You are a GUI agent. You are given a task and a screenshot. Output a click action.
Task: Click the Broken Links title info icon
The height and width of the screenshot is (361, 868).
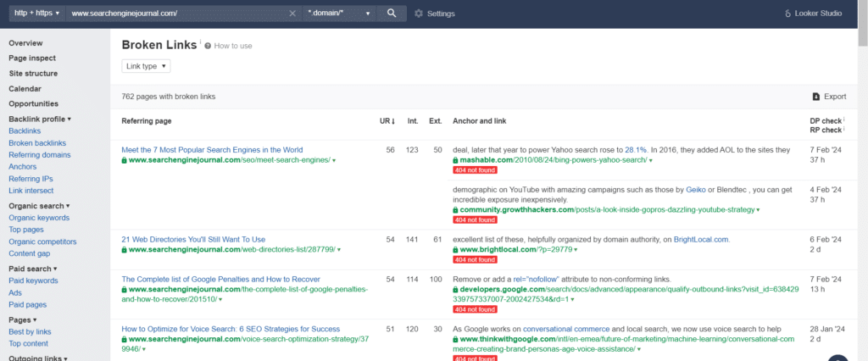point(200,42)
